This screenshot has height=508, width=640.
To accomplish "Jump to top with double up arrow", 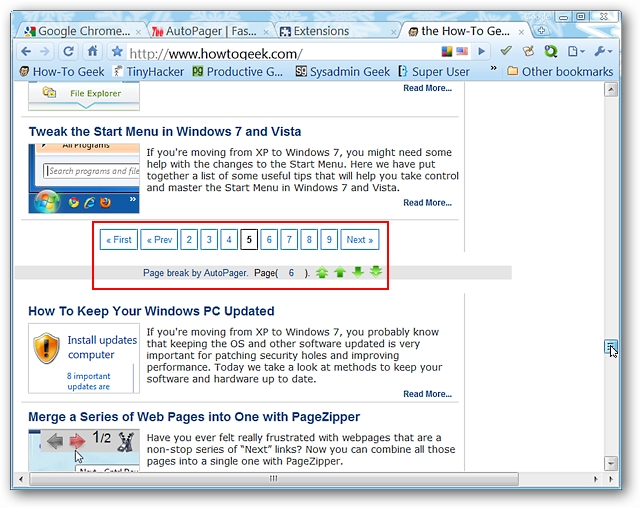I will (x=322, y=272).
